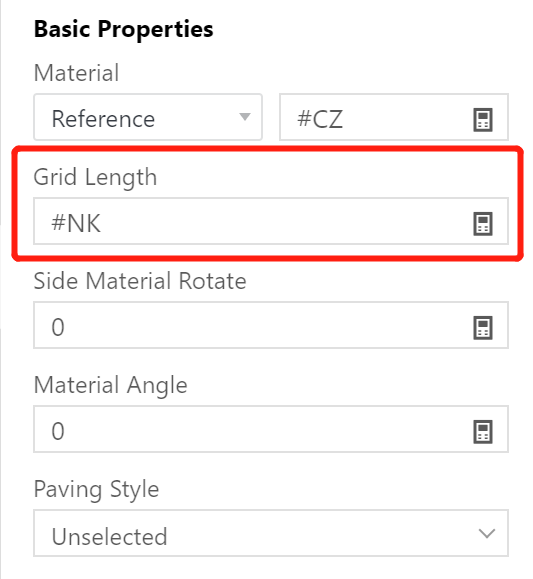Open the Material Angle calculator icon
Image resolution: width=533 pixels, height=579 pixels.
(482, 432)
